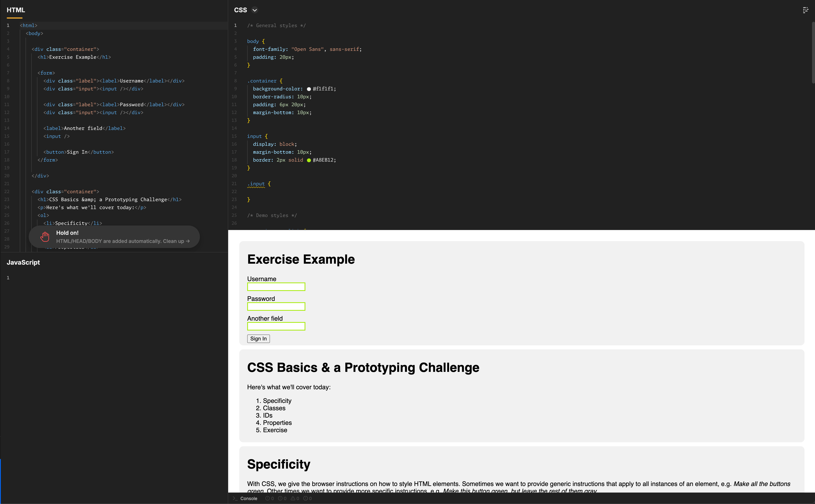The width and height of the screenshot is (815, 504).
Task: Click the warning triangle counter icon
Action: [293, 498]
